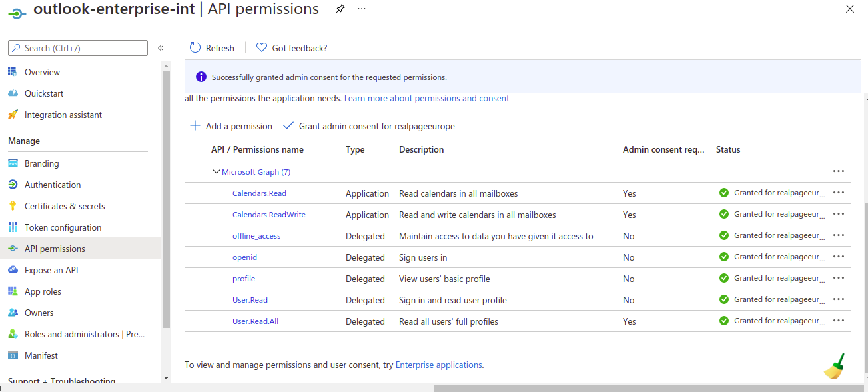Click Add a permission
Screen dimensions: 868x392
[x=230, y=125]
